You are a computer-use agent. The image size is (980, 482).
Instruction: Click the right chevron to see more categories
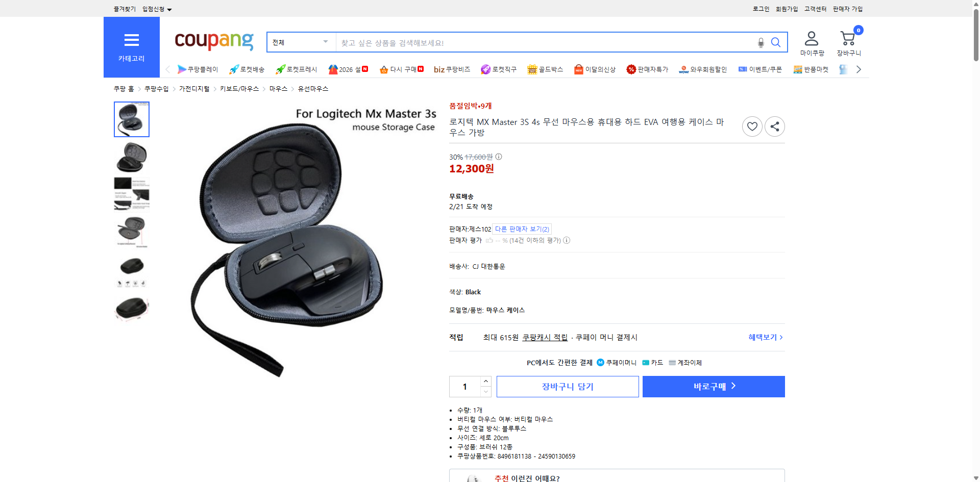(x=859, y=69)
